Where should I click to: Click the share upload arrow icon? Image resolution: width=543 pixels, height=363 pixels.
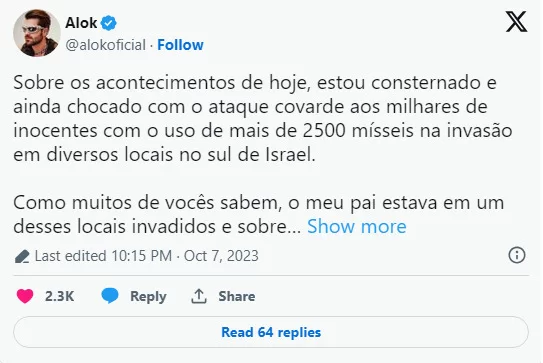199,296
